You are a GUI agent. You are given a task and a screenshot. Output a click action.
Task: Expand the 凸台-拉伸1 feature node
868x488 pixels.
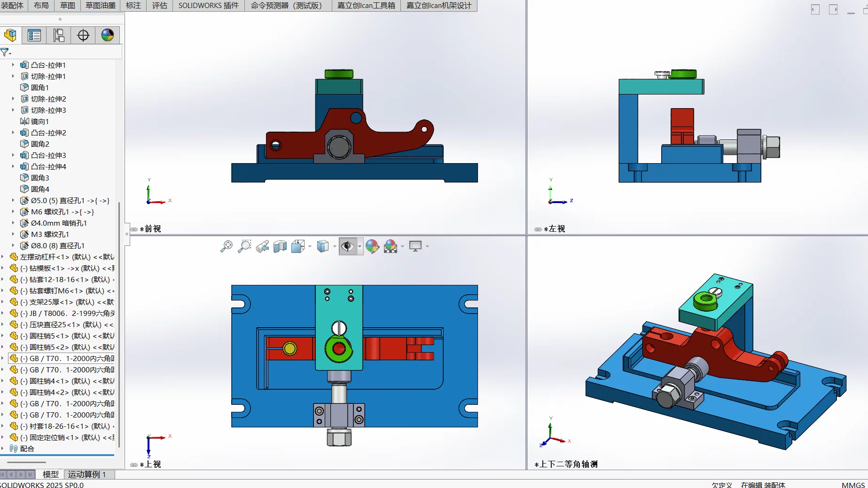point(13,65)
